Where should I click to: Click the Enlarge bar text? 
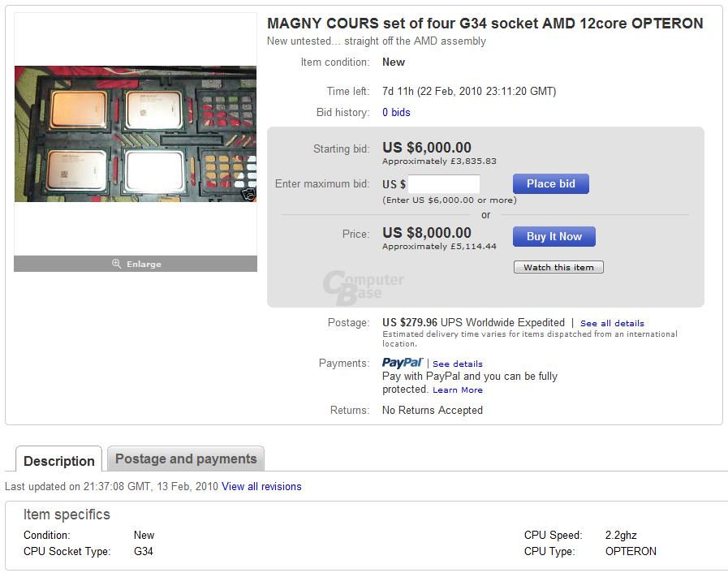(x=144, y=264)
